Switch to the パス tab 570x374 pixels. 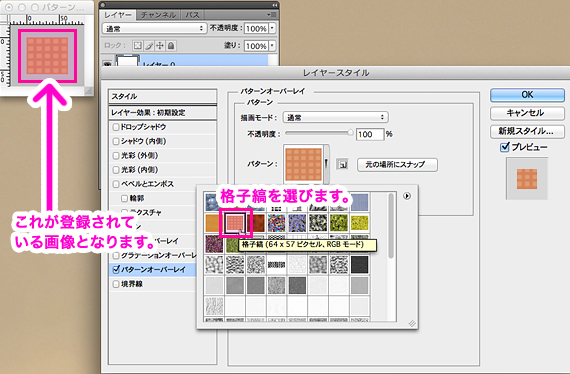tap(192, 15)
